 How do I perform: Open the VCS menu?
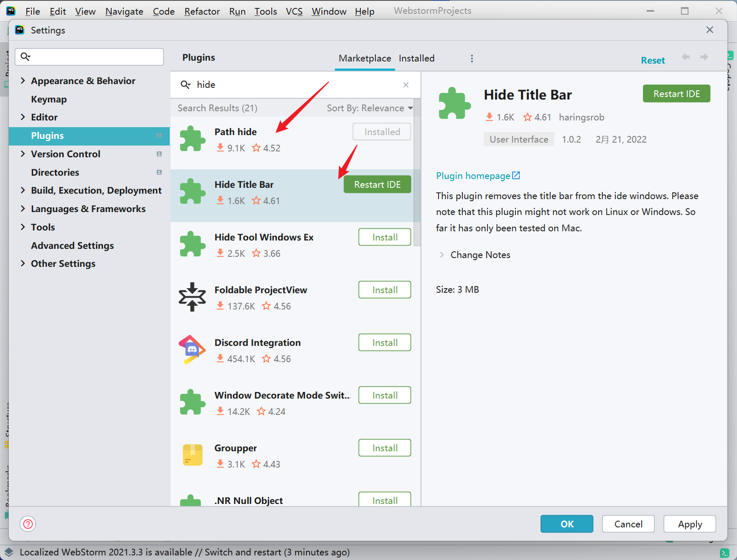[294, 11]
